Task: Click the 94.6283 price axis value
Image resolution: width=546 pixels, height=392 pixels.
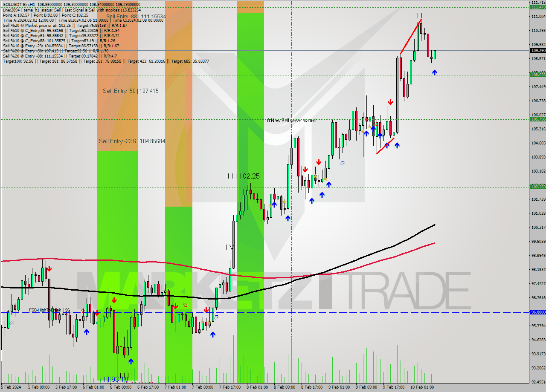Action: click(538, 340)
